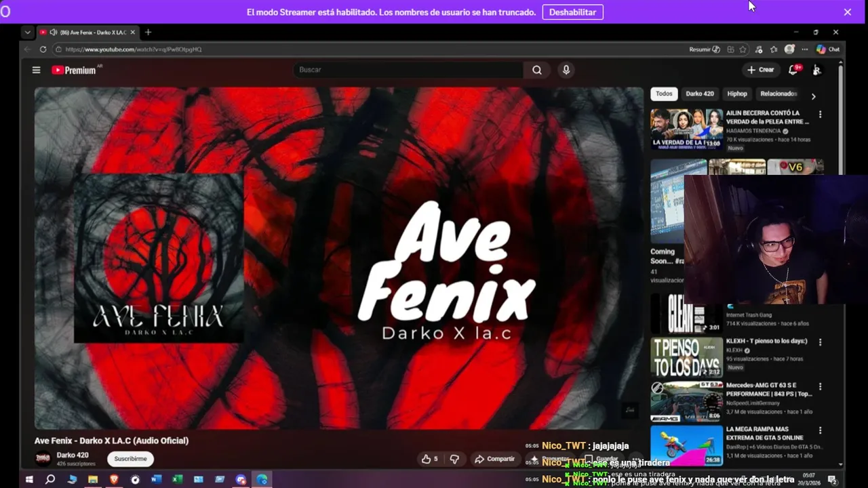The width and height of the screenshot is (868, 488).
Task: Open browser settings and more ellipsis
Action: pyautogui.click(x=805, y=49)
